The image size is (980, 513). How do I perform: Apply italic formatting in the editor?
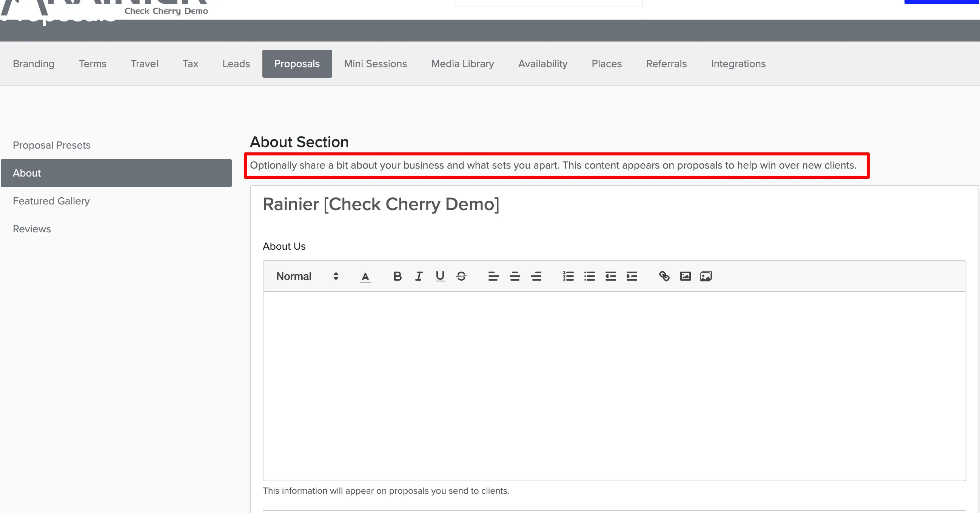[x=419, y=276]
